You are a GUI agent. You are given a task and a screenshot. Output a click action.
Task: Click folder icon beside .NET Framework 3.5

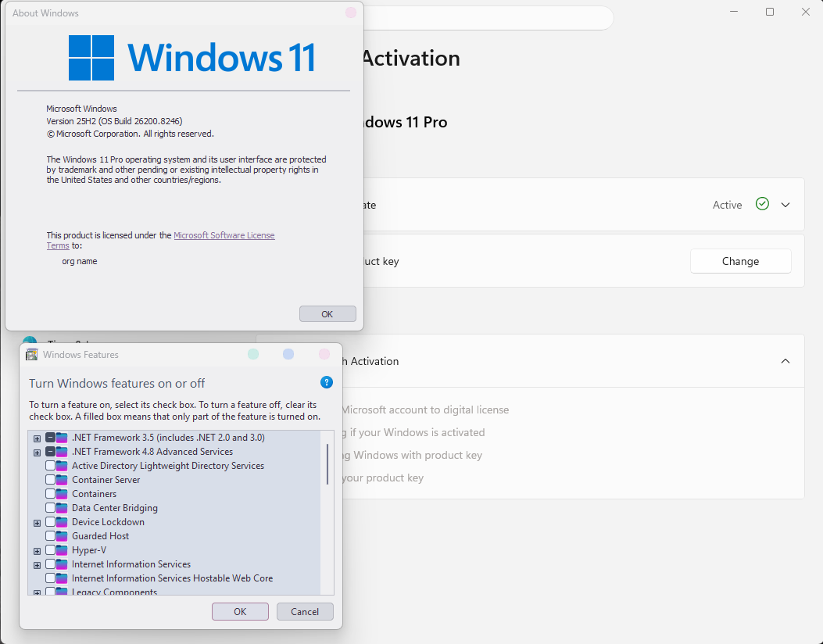[x=62, y=437]
